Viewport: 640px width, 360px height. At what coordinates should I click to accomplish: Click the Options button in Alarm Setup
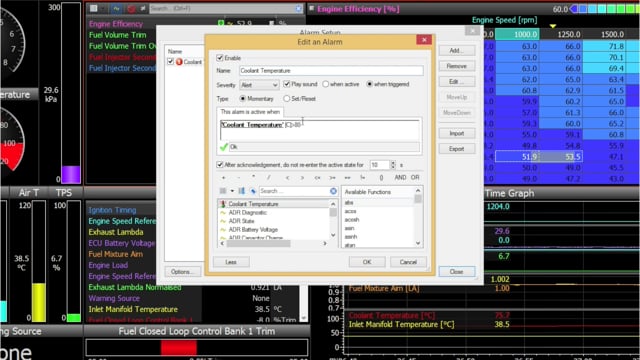pos(182,272)
